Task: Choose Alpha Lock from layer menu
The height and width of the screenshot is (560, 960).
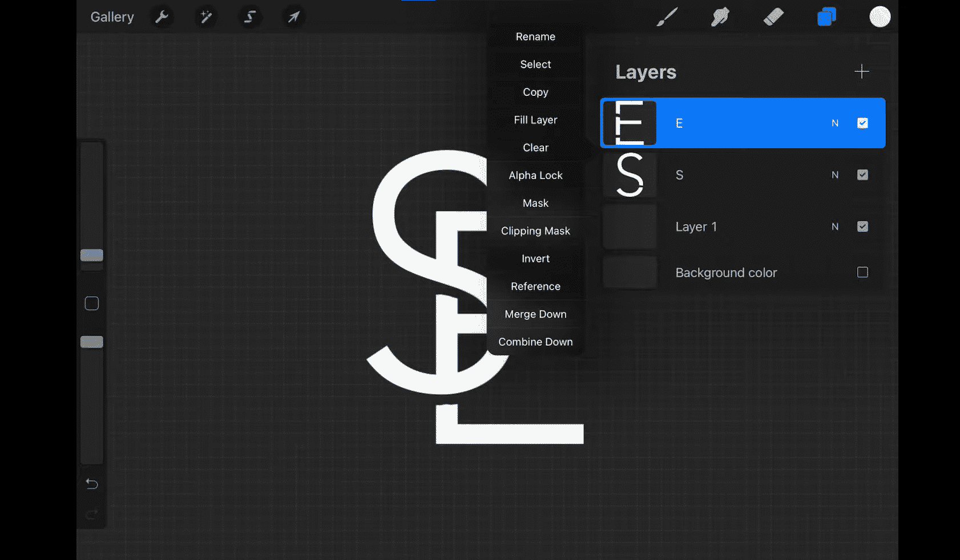Action: 535,176
